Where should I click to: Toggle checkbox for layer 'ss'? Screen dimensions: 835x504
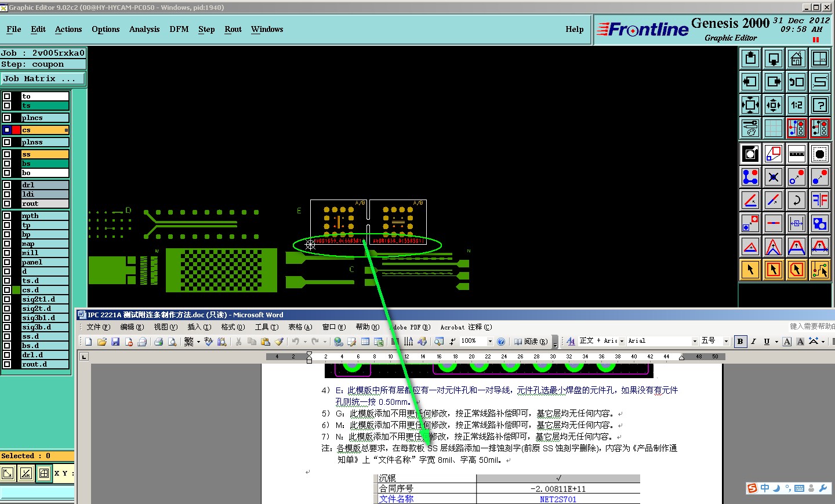click(x=7, y=154)
